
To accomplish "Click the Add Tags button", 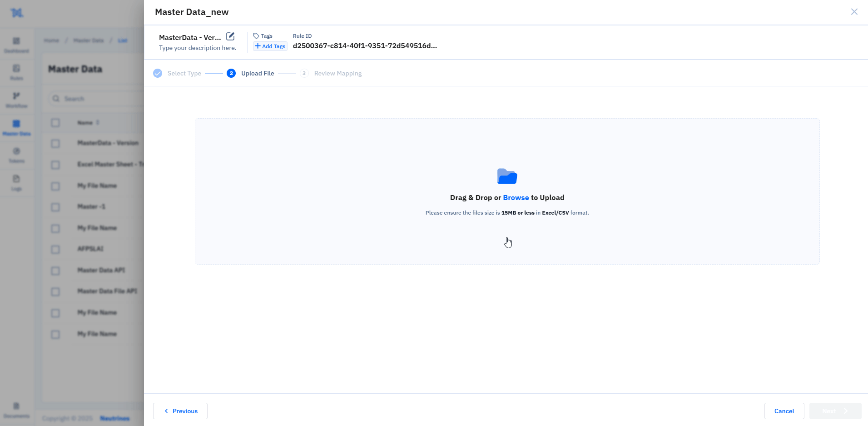I will 270,46.
